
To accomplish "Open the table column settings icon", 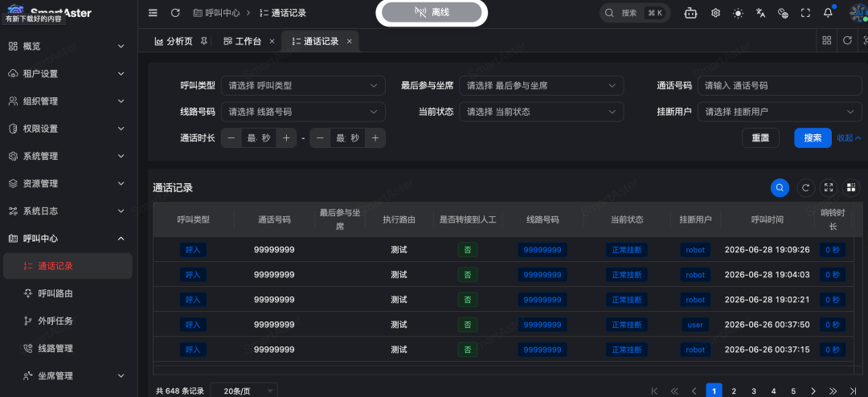I will [x=851, y=188].
